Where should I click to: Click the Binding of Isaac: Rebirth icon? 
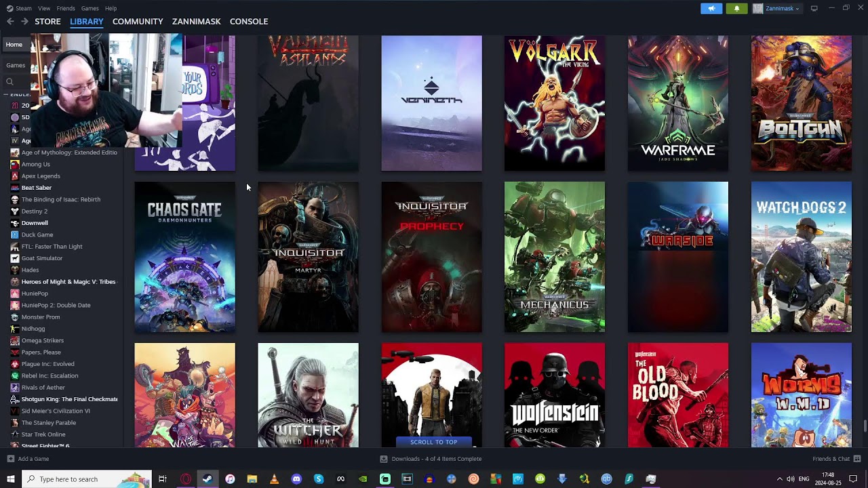coord(15,199)
